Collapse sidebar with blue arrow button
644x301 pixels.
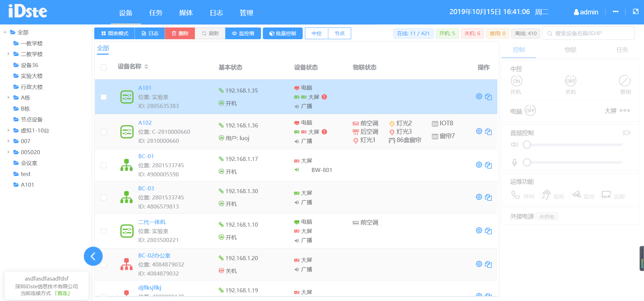(x=93, y=256)
